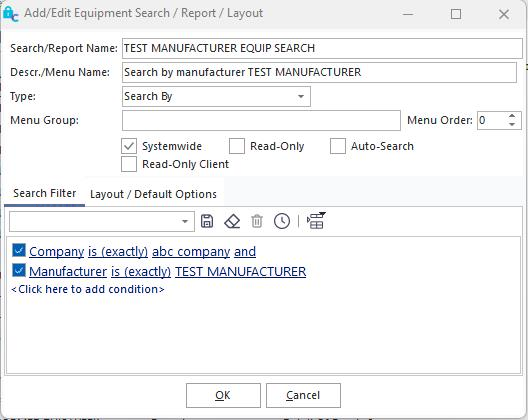Click the Cancel button
This screenshot has height=420, width=528.
click(303, 395)
